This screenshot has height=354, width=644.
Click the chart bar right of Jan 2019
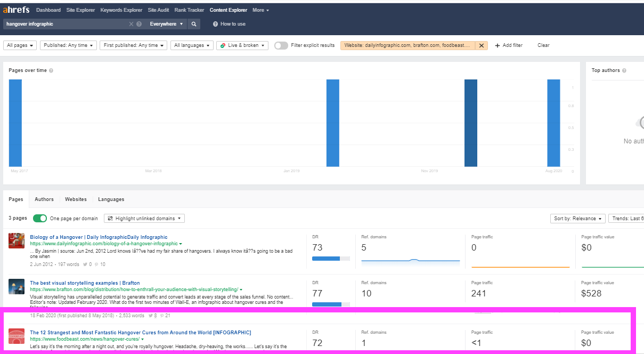333,123
